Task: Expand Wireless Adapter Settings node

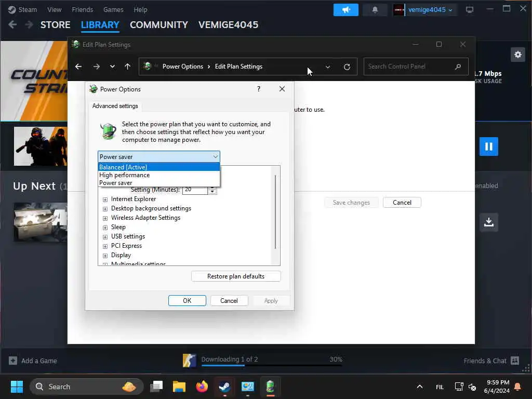Action: pos(105,218)
